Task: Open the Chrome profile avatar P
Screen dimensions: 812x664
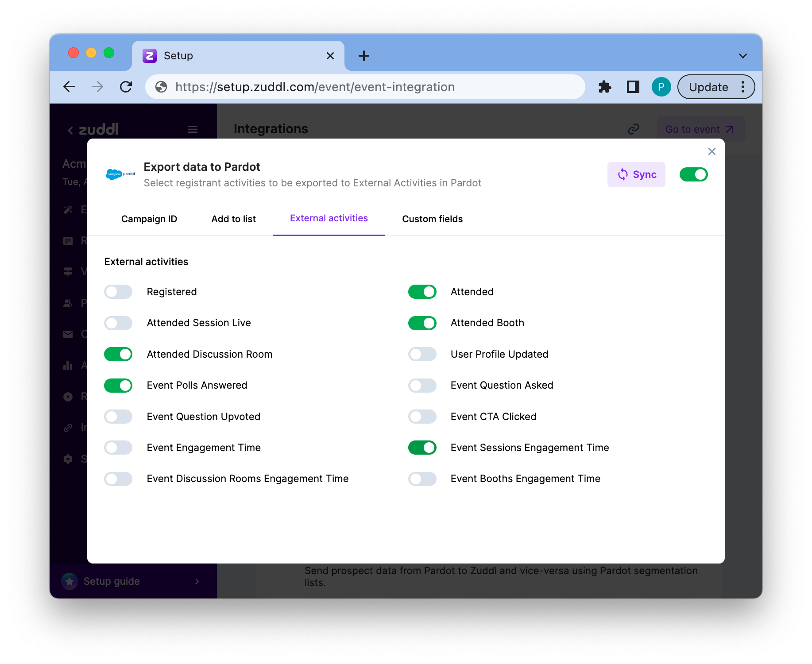Action: click(661, 87)
